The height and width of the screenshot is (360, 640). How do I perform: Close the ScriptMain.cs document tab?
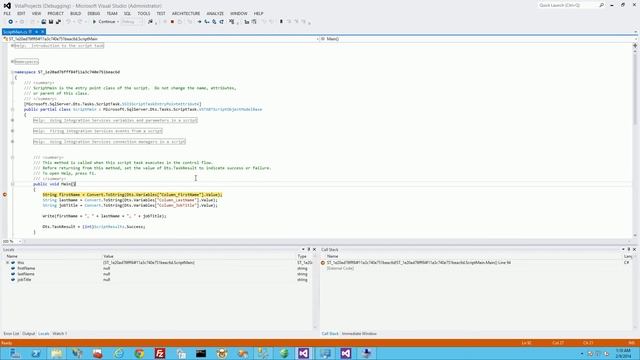[x=42, y=31]
